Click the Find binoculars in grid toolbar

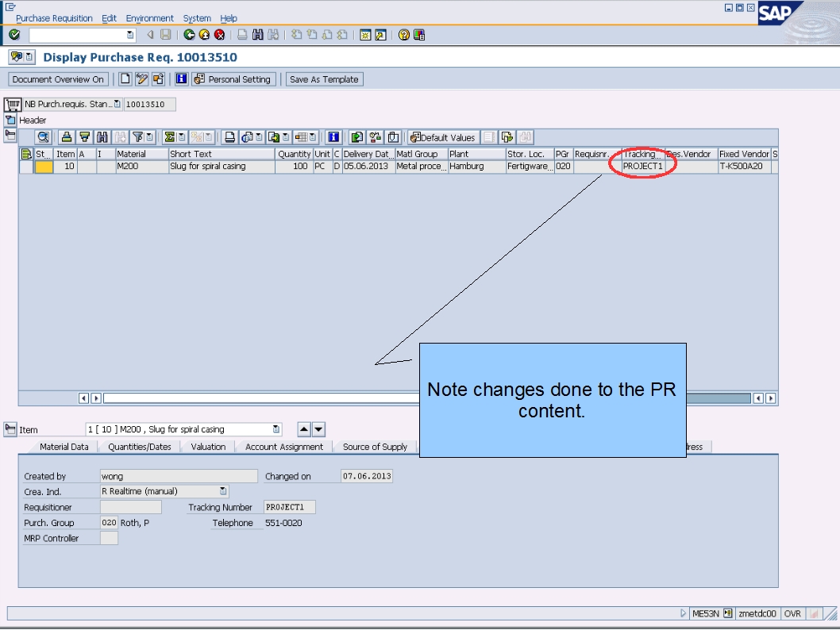[x=102, y=137]
